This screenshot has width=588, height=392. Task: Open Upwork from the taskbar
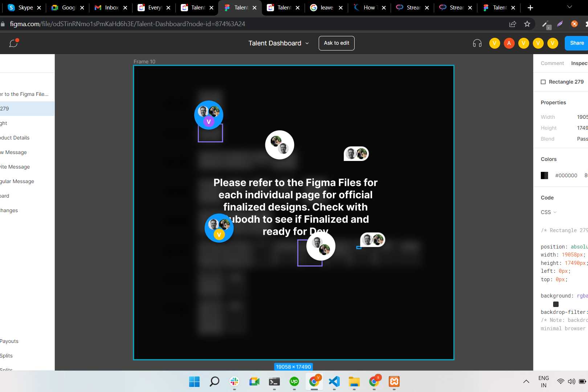click(x=294, y=381)
